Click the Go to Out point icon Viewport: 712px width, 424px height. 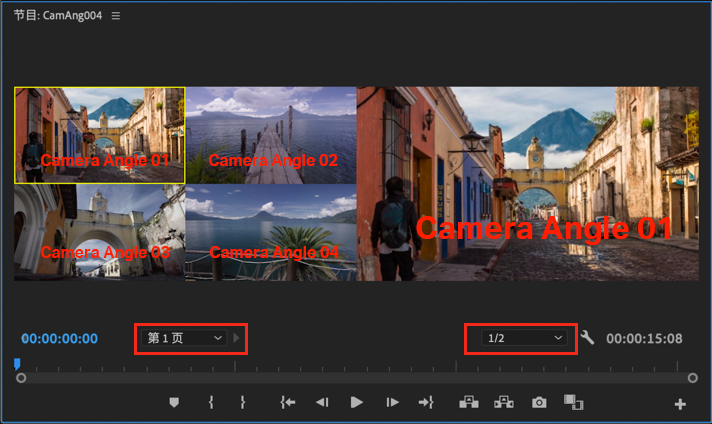426,402
